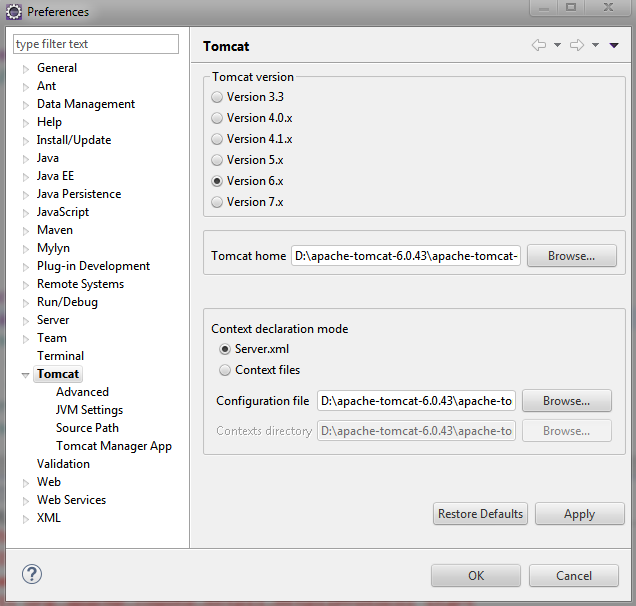Open the preferences page view menu triangle

click(614, 45)
